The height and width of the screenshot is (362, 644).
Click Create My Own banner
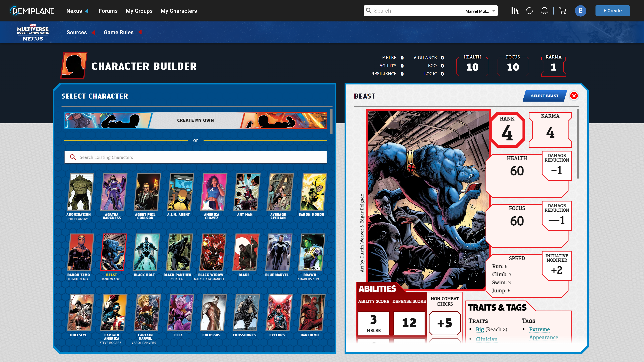[x=196, y=120]
